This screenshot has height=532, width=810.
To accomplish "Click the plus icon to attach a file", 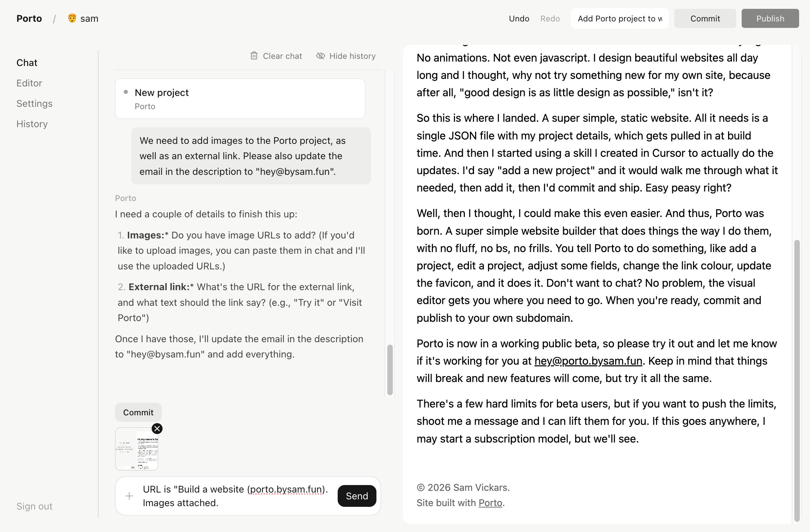I will coord(129,496).
